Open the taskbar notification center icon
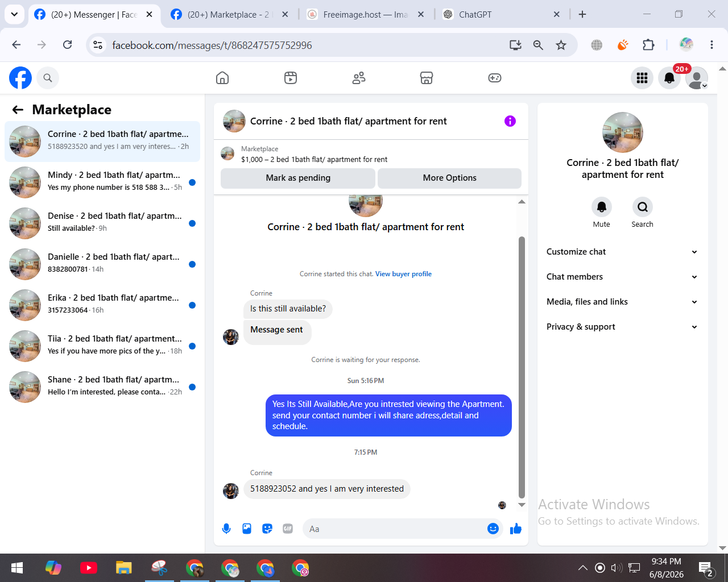This screenshot has width=728, height=582. (706, 568)
